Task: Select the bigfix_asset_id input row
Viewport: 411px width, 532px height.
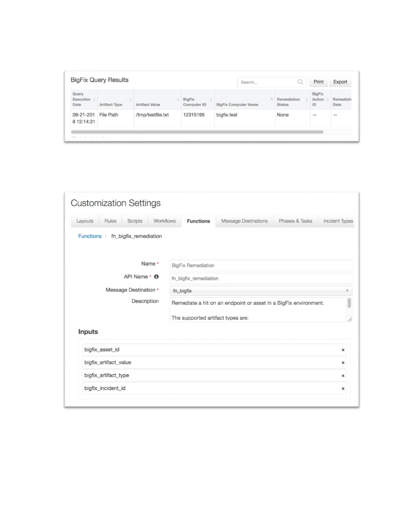Action: pyautogui.click(x=214, y=350)
